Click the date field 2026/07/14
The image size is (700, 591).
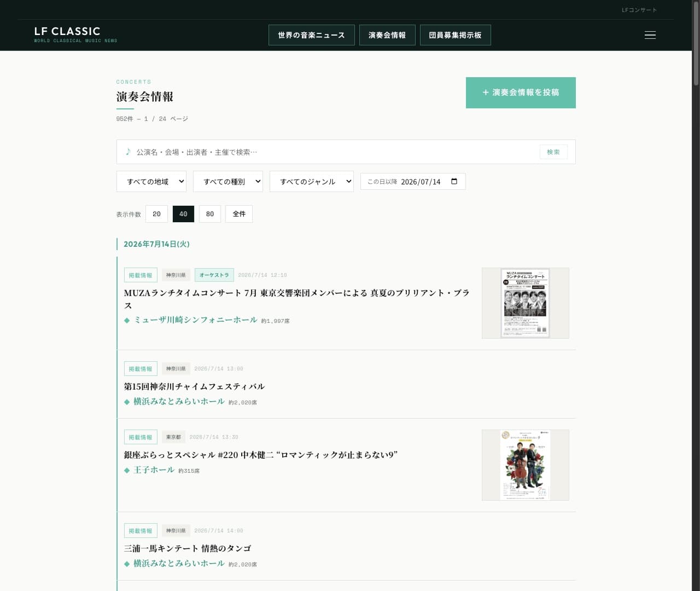pyautogui.click(x=413, y=182)
